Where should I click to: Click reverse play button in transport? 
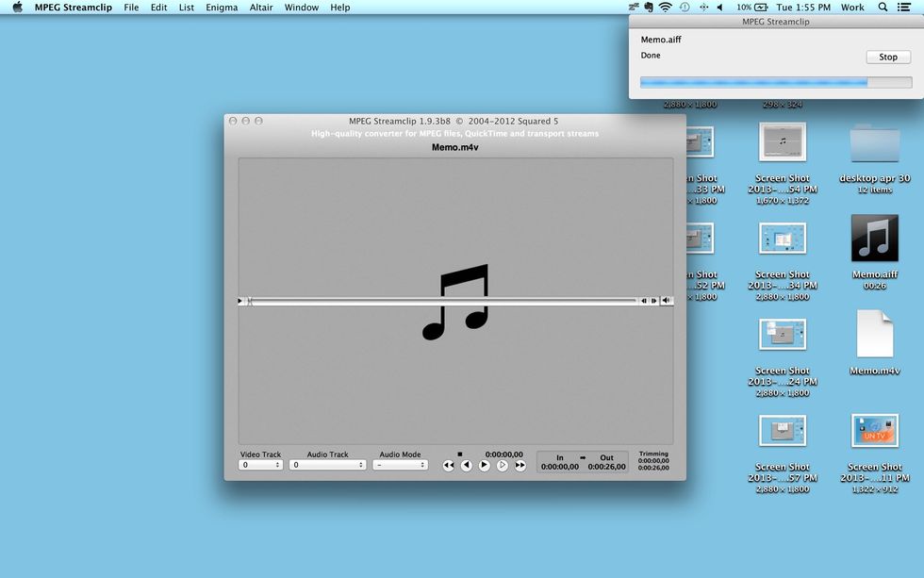coord(466,466)
